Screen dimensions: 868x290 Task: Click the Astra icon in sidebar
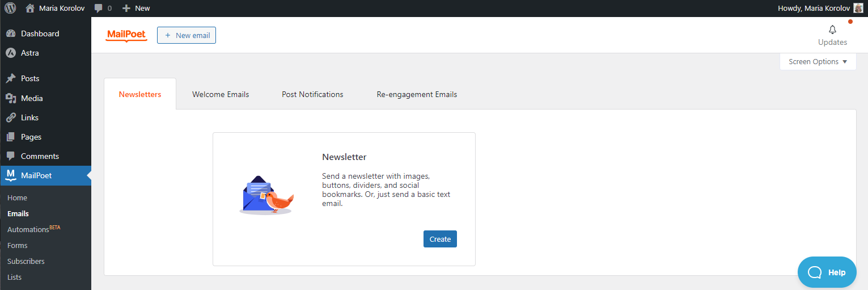[x=11, y=53]
